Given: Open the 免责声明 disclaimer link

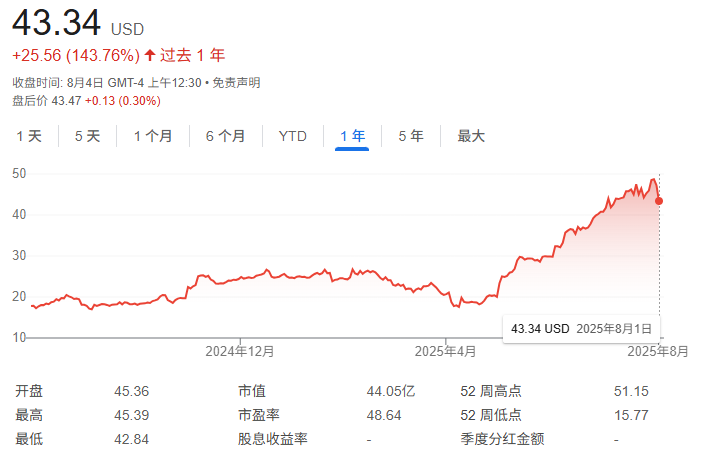Looking at the screenshot, I should 235,82.
